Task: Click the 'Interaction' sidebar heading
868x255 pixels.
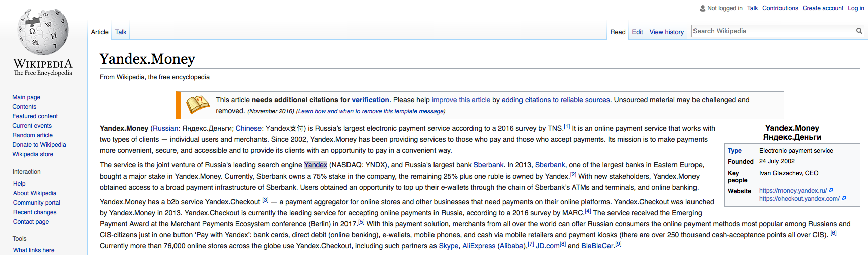Action: 27,172
